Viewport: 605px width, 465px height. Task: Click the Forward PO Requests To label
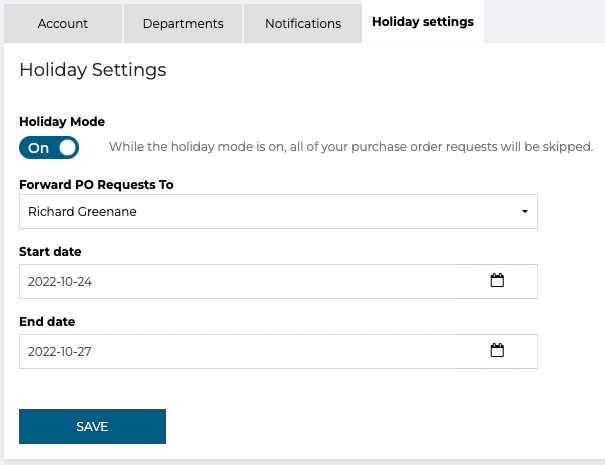[x=96, y=185]
